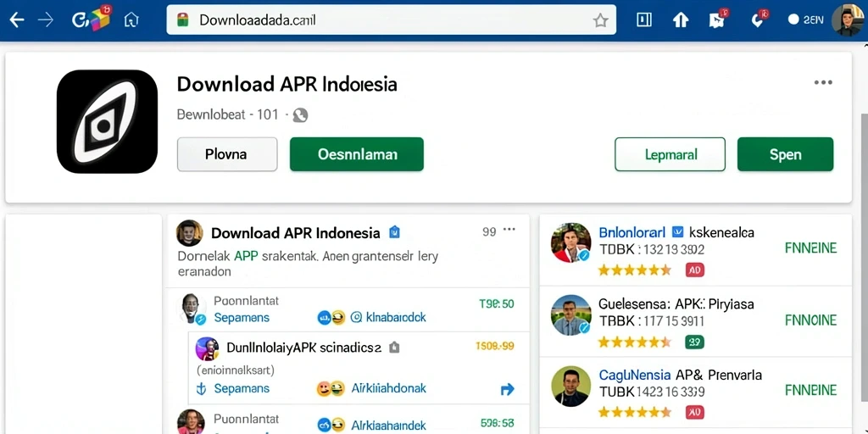Open three-dot menu next to 99
Viewport: 868px width, 434px height.
tap(509, 231)
